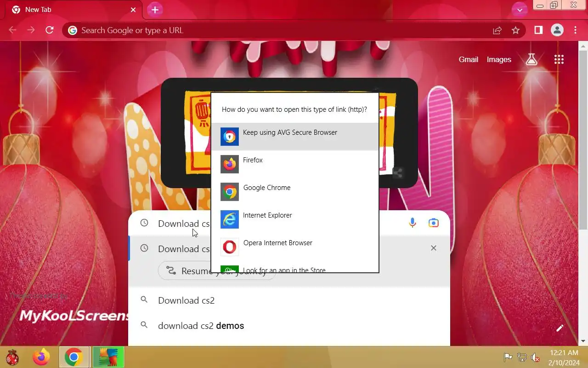Choose Opera Internet Browser option
Viewport: 588px width, 368px height.
[295, 247]
